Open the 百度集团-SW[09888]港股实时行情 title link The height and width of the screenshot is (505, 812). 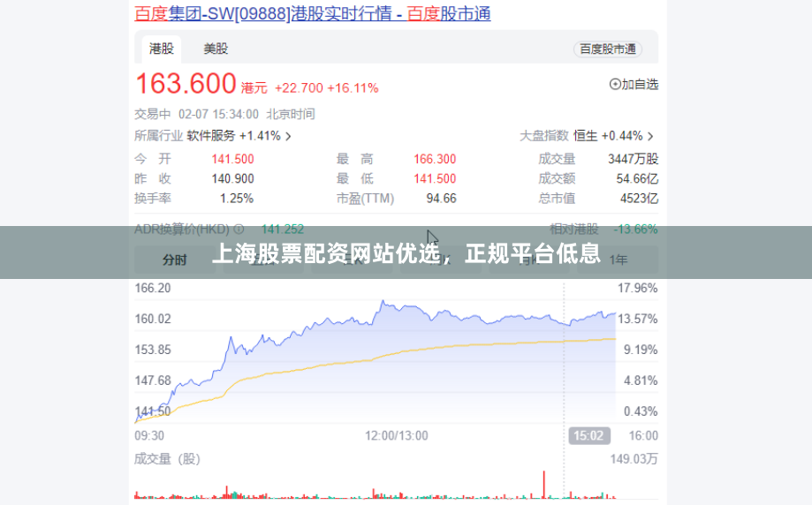[312, 13]
